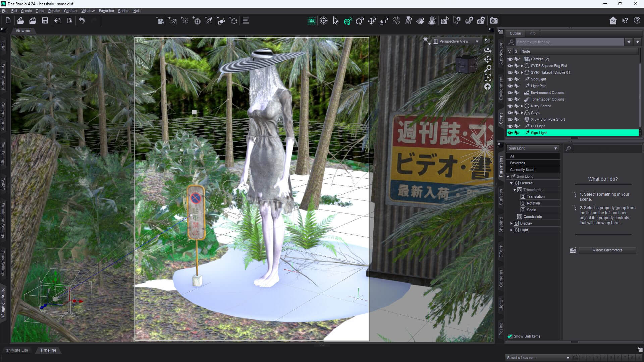Screen dimensions: 644x362
Task: Open the Sign Light selection dropdown
Action: [533, 148]
